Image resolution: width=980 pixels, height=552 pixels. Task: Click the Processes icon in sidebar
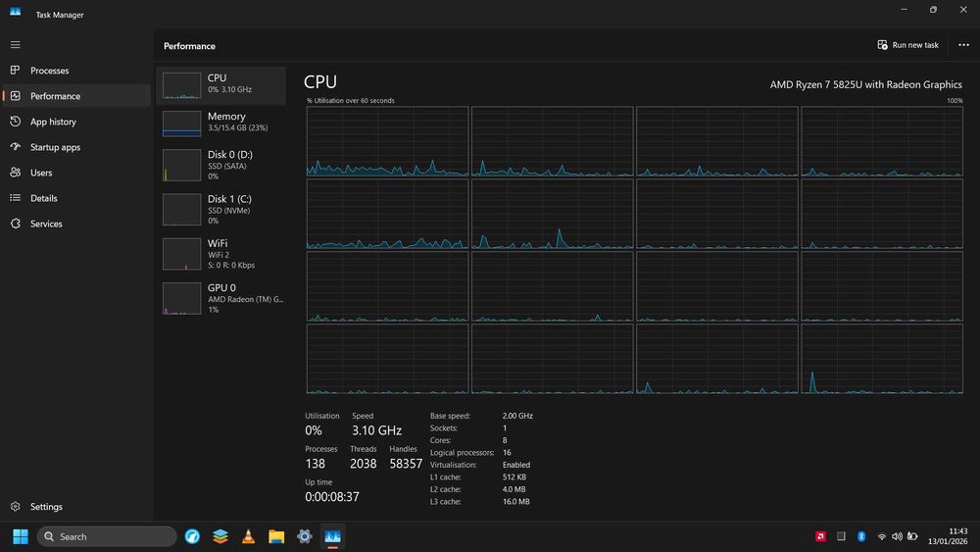pyautogui.click(x=15, y=70)
